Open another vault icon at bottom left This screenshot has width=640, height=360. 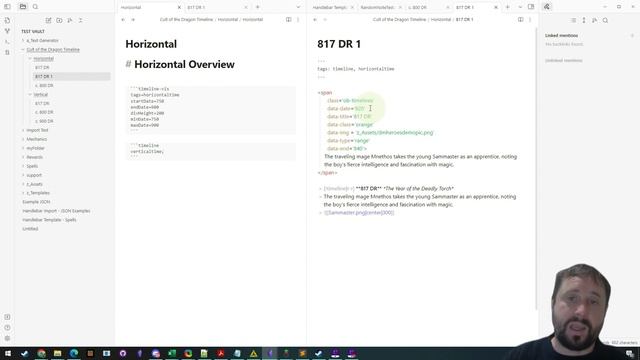7,317
